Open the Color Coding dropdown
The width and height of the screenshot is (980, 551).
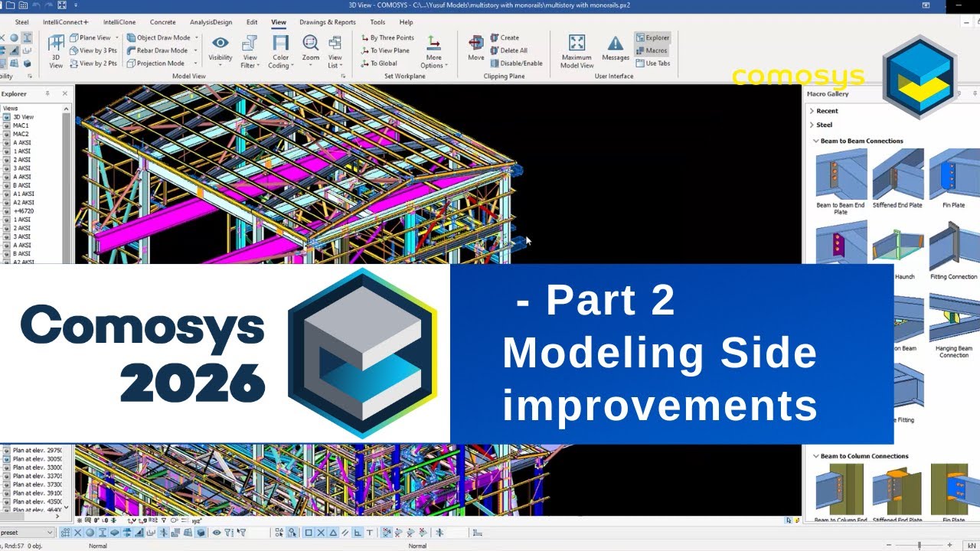(x=281, y=51)
